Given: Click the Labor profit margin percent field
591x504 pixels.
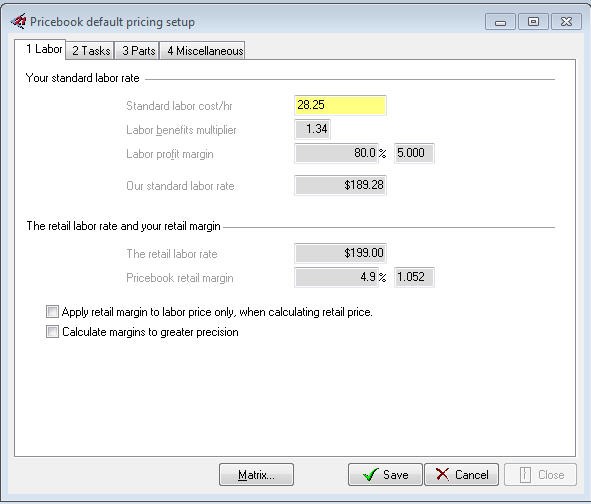Looking at the screenshot, I should coord(336,153).
